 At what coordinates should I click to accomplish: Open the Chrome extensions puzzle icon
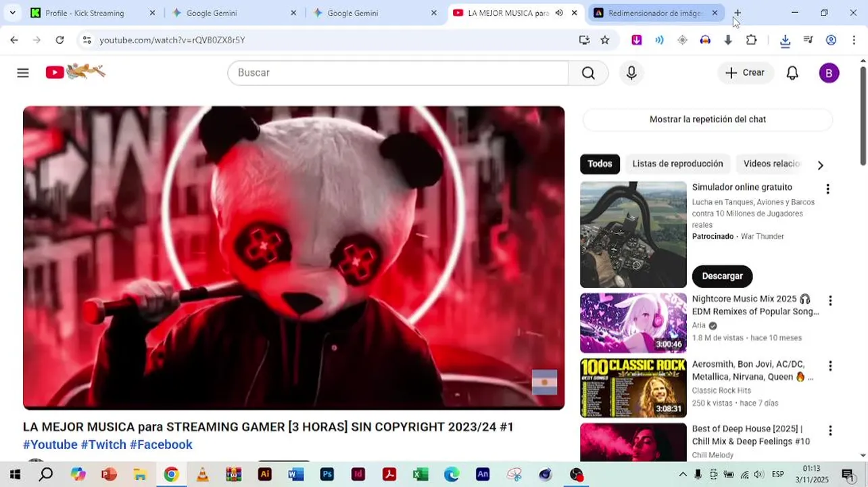[751, 40]
